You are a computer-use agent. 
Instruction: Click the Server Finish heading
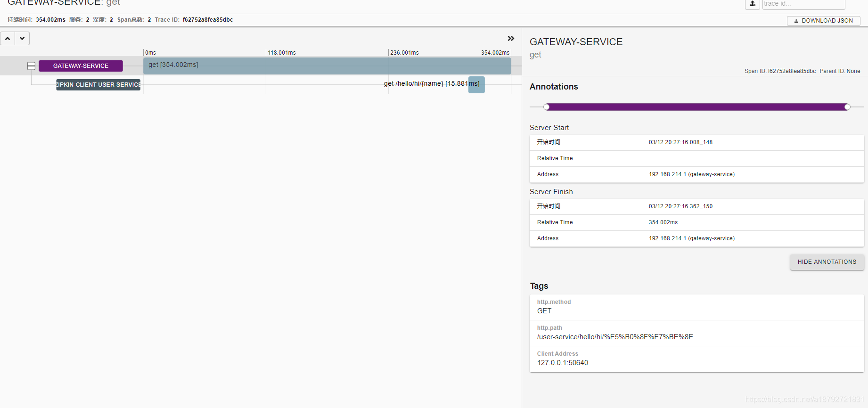pos(551,192)
